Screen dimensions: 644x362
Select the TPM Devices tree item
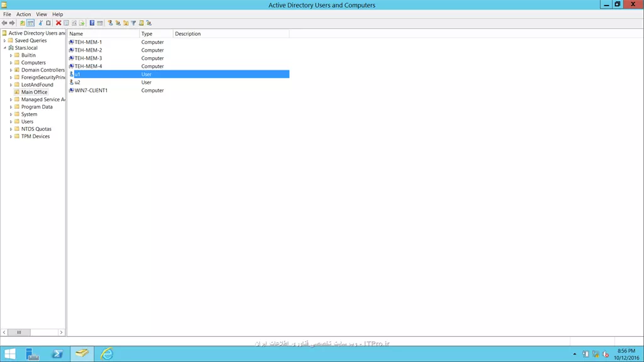pos(35,136)
